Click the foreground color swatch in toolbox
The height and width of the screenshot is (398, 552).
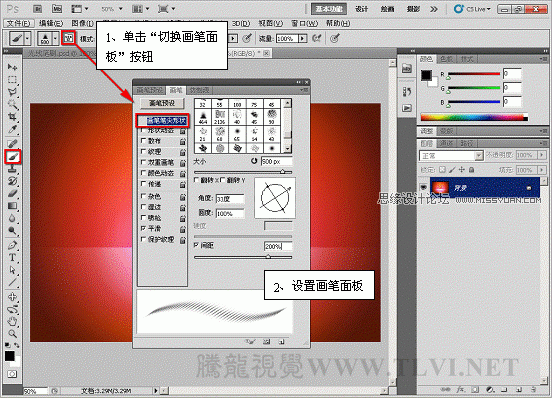[x=10, y=356]
